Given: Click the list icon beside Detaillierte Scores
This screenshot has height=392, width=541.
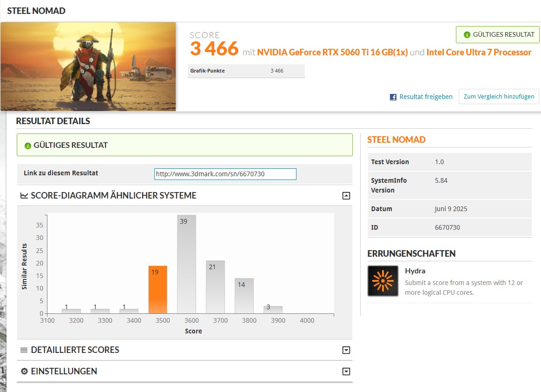Looking at the screenshot, I should coord(24,350).
